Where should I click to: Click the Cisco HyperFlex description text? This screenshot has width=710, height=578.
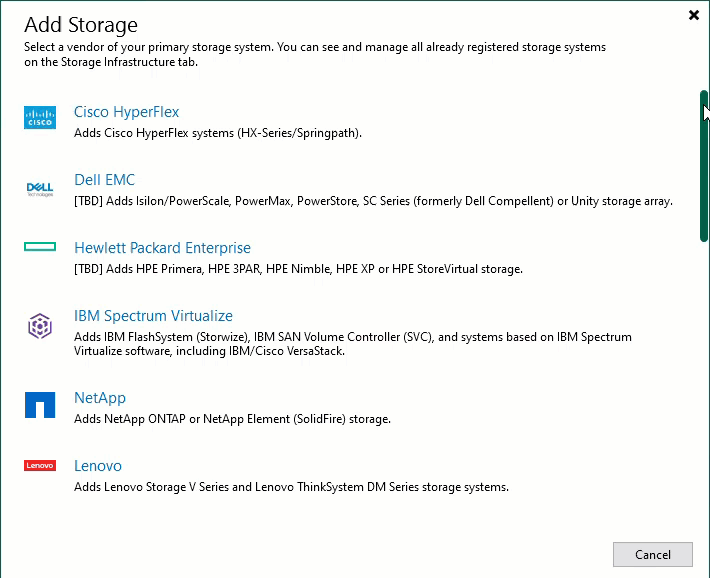(218, 133)
